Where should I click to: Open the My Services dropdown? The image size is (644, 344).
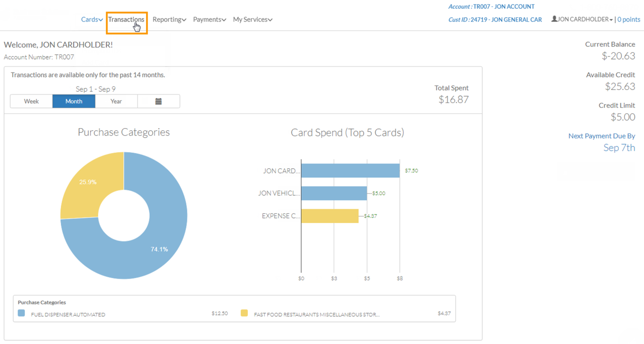(x=252, y=19)
